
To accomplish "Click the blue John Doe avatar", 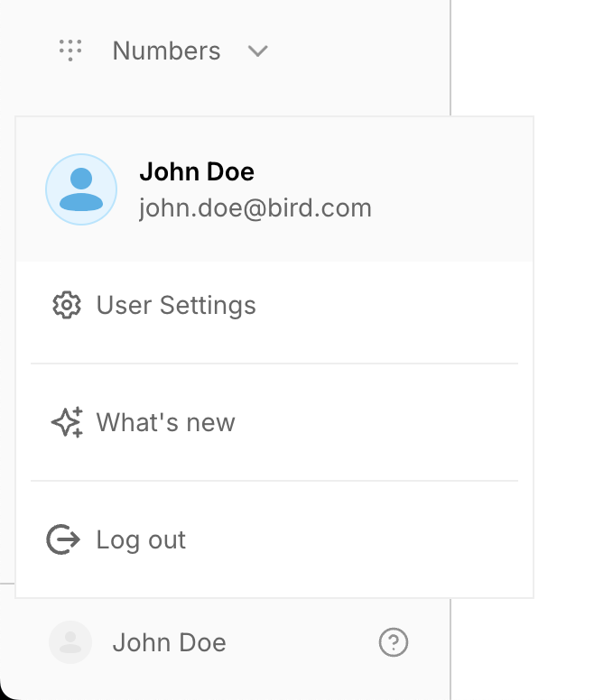I will click(81, 189).
